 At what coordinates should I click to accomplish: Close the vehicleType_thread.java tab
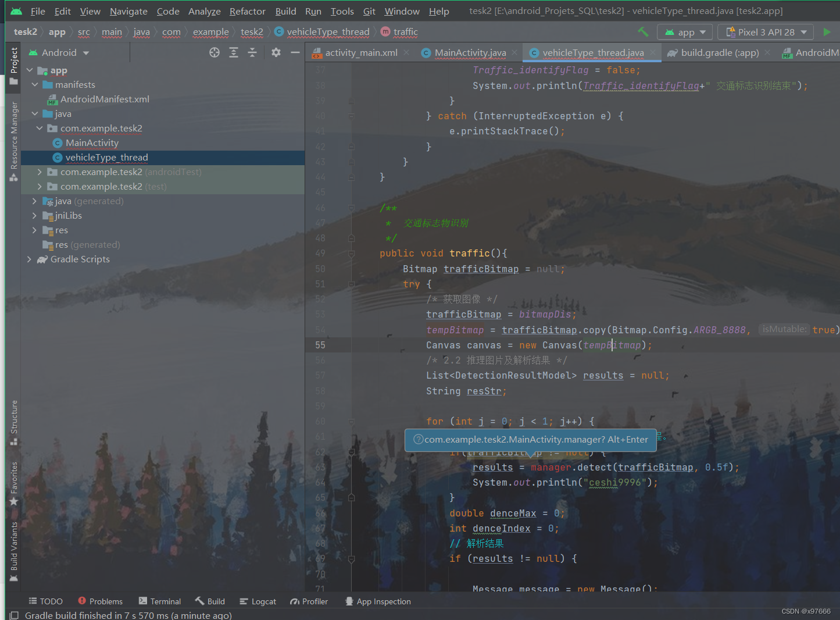point(653,52)
